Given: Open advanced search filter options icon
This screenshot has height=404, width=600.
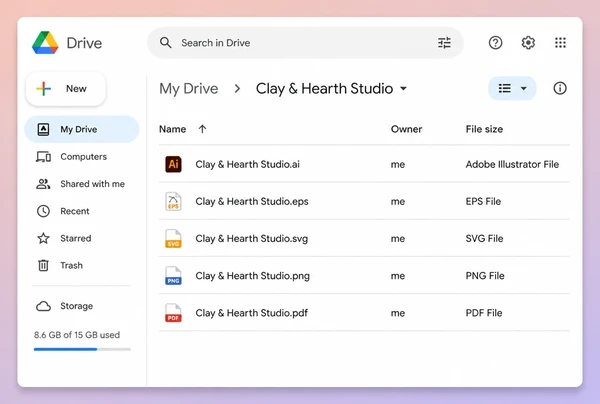Looking at the screenshot, I should click(x=444, y=42).
